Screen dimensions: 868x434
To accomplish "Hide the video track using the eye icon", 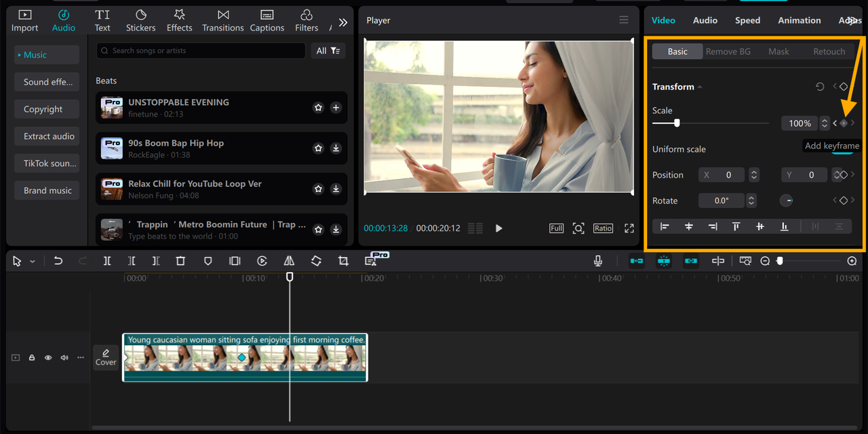I will pyautogui.click(x=47, y=357).
